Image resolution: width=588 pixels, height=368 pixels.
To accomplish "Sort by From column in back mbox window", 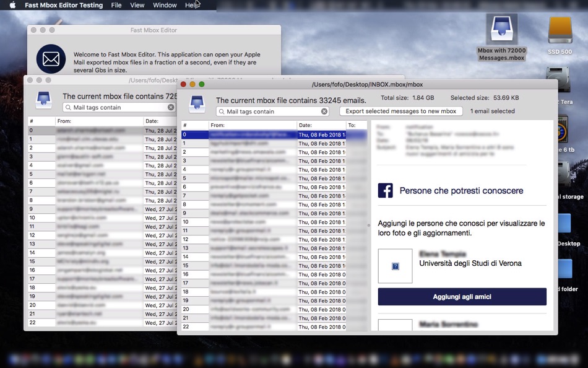I will tap(100, 121).
